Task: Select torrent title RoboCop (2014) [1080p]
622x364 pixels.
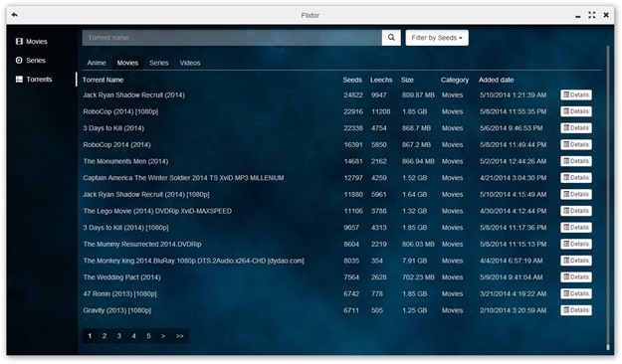Action: 120,111
